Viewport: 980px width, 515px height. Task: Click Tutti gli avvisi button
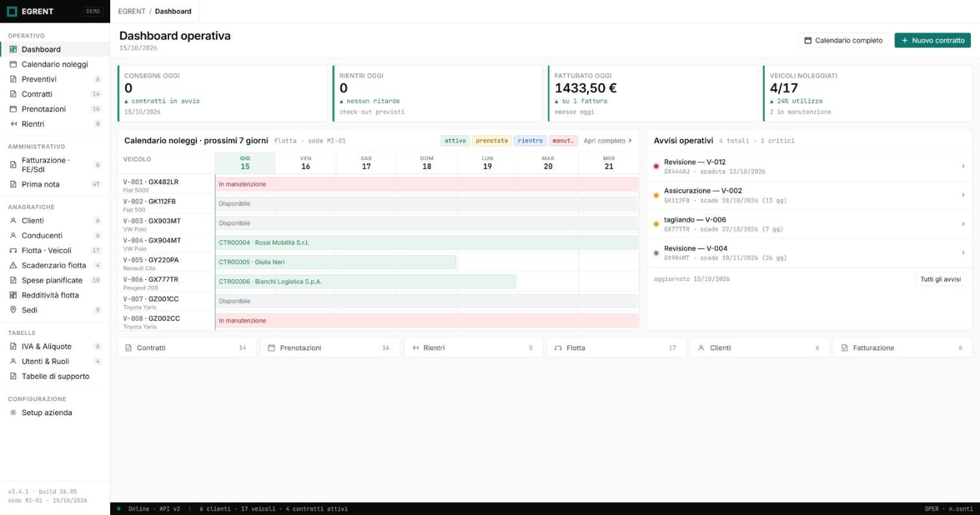point(940,279)
